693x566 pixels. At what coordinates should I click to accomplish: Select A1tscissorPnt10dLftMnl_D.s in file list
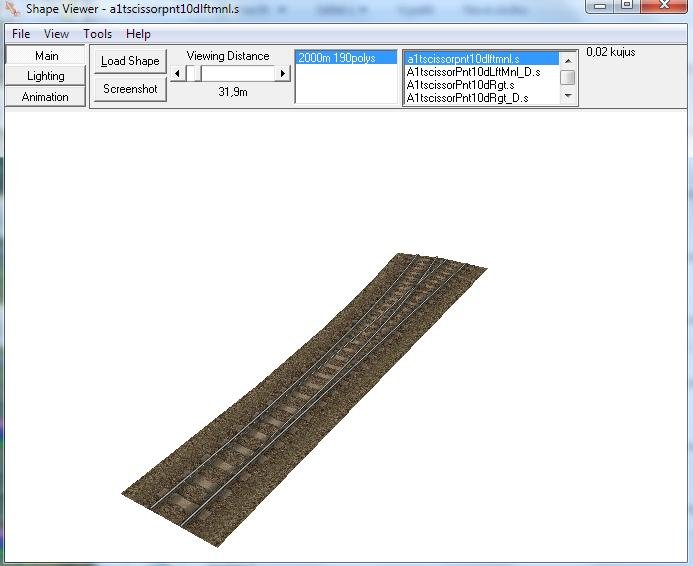pyautogui.click(x=473, y=72)
